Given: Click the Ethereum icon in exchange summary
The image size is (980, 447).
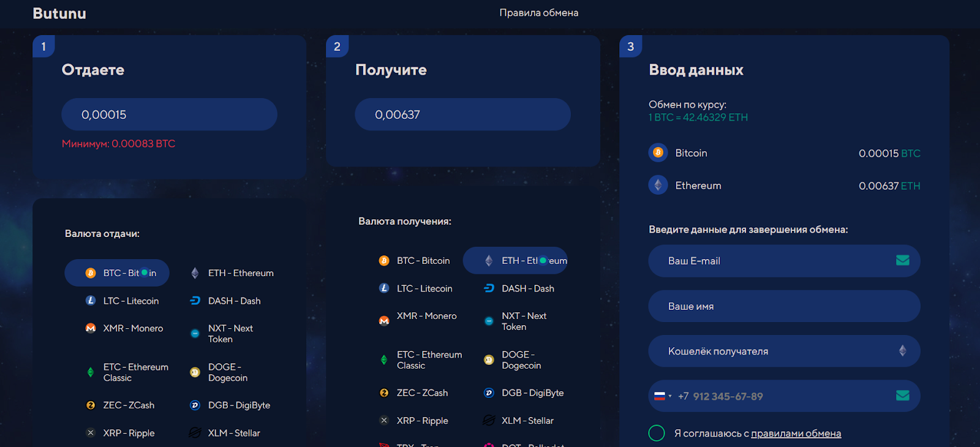Looking at the screenshot, I should coord(658,185).
